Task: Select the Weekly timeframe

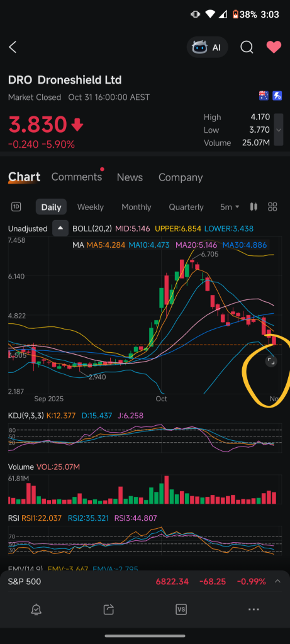Action: pos(91,207)
